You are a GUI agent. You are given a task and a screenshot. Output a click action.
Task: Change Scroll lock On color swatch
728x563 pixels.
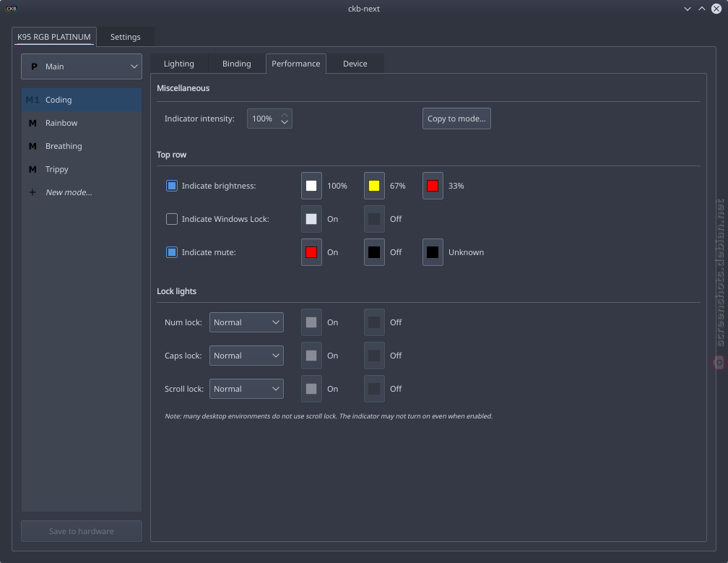pyautogui.click(x=311, y=389)
